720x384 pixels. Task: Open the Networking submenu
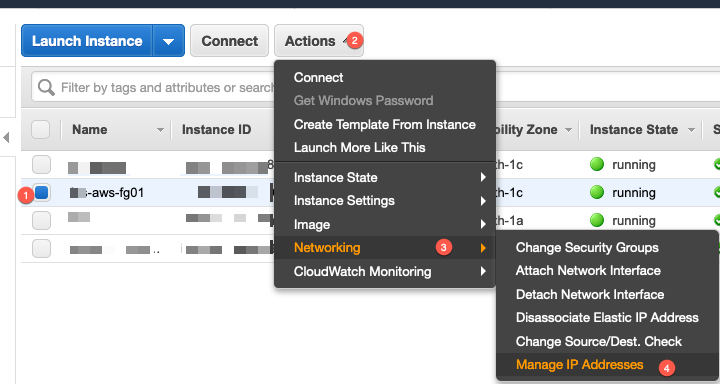385,248
